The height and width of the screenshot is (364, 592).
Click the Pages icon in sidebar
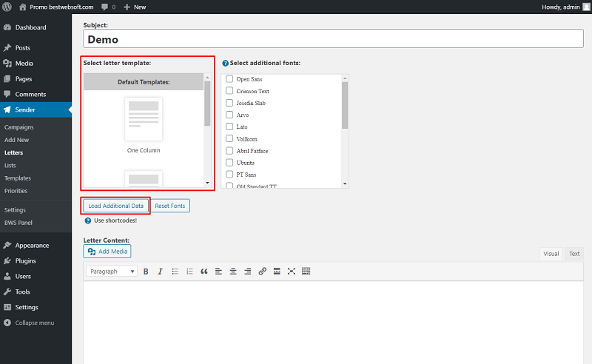tap(7, 78)
